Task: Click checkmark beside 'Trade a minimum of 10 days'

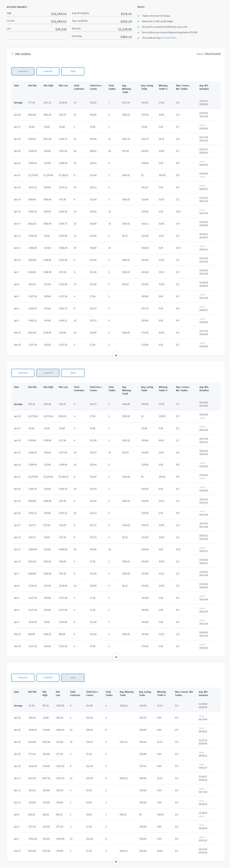Action: tap(138, 16)
